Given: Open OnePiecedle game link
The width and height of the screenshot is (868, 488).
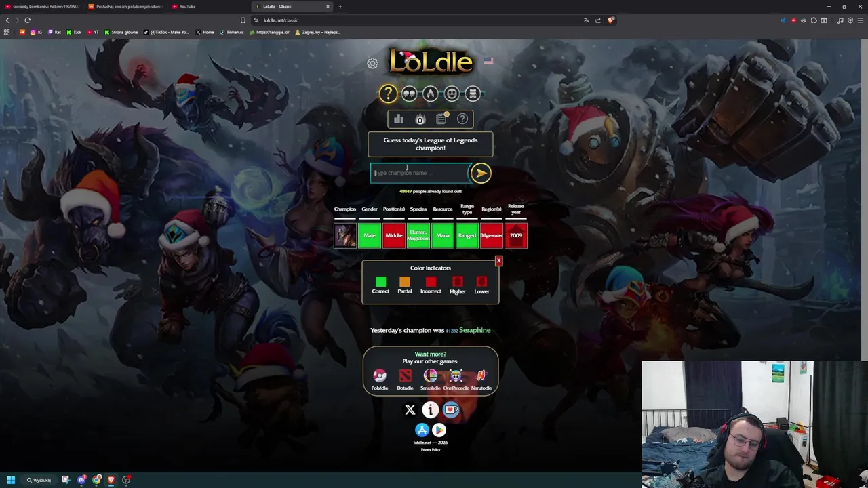Looking at the screenshot, I should point(456,379).
